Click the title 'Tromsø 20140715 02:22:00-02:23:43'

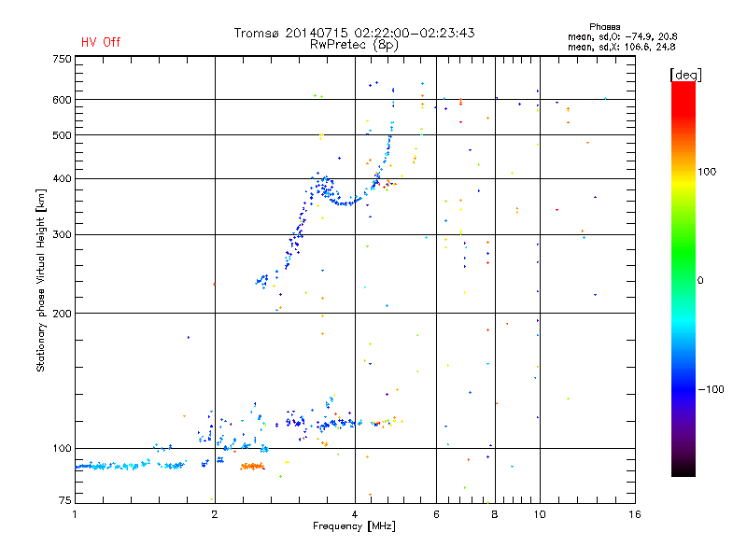tap(354, 33)
